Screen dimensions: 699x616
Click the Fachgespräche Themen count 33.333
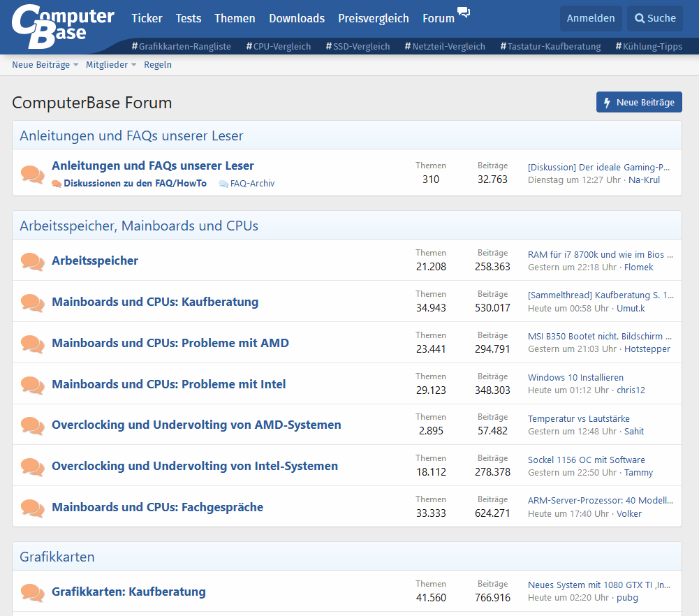pos(431,513)
